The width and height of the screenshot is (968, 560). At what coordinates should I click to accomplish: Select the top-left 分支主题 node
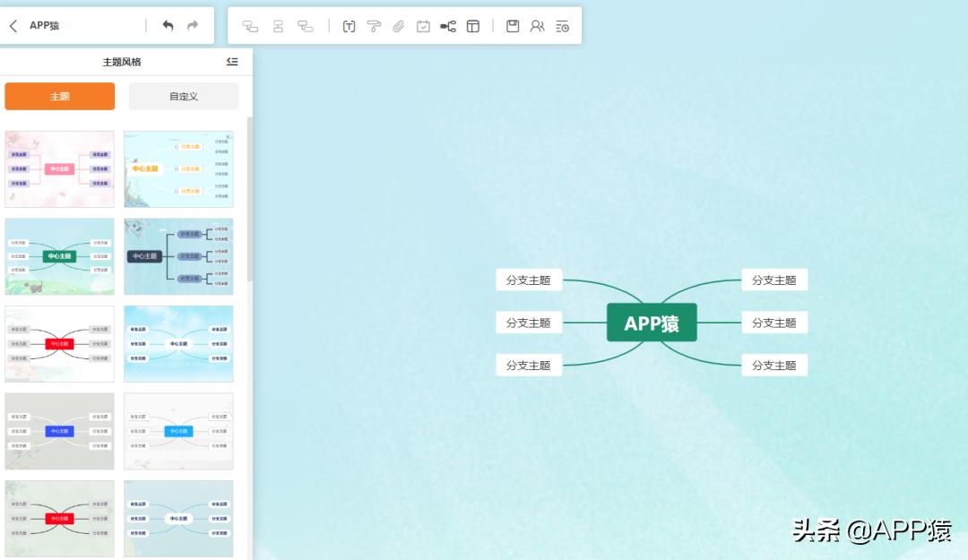(x=529, y=280)
